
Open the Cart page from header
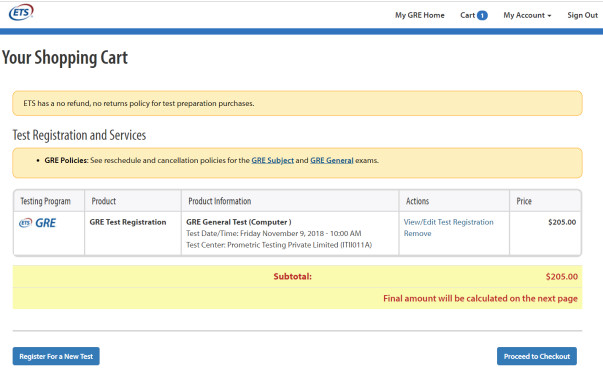474,15
